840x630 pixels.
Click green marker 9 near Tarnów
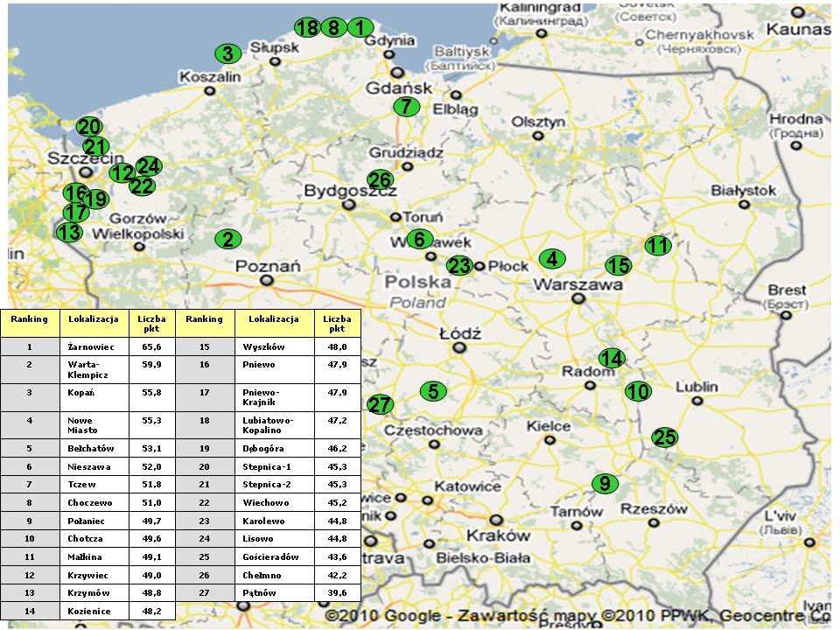click(x=605, y=483)
